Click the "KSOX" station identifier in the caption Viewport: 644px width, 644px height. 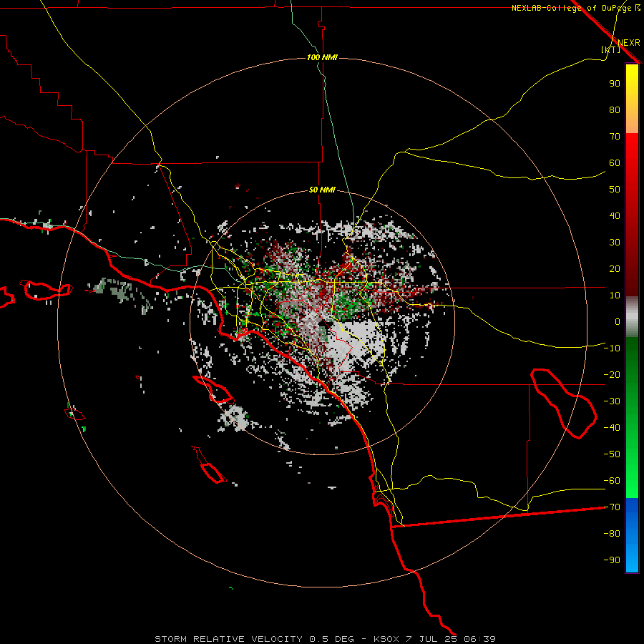coord(386,639)
